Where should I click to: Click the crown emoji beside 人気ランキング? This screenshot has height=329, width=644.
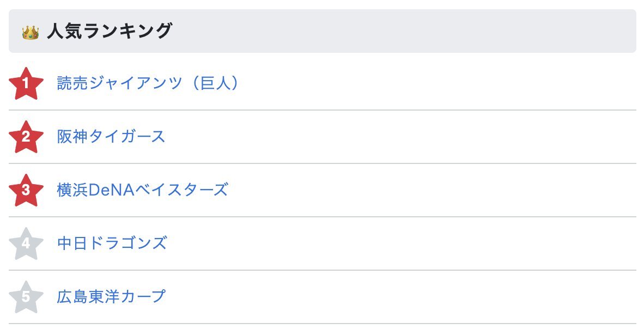pyautogui.click(x=31, y=32)
